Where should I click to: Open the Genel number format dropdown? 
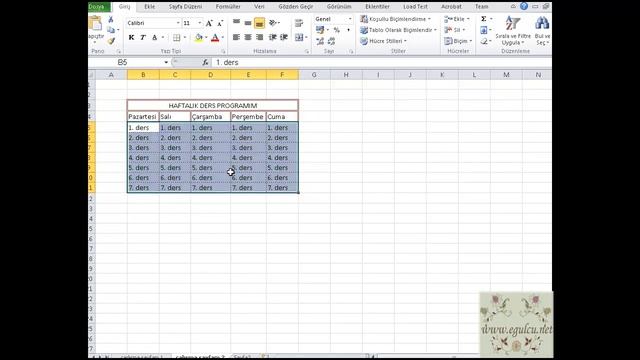click(x=350, y=19)
